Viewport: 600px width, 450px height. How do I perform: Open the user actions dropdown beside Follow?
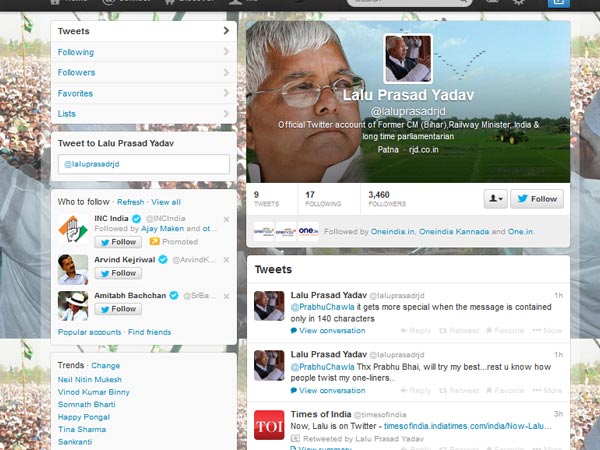point(495,199)
